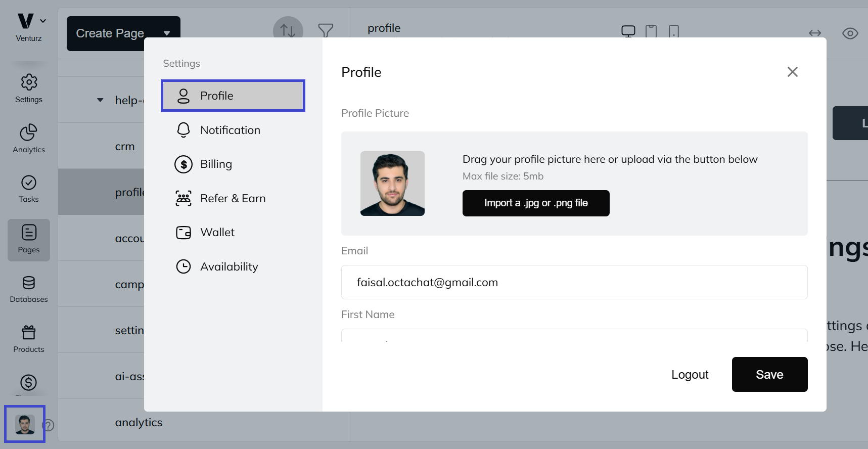The width and height of the screenshot is (868, 449).
Task: Click Import a .jpg or .png file
Action: coord(536,203)
